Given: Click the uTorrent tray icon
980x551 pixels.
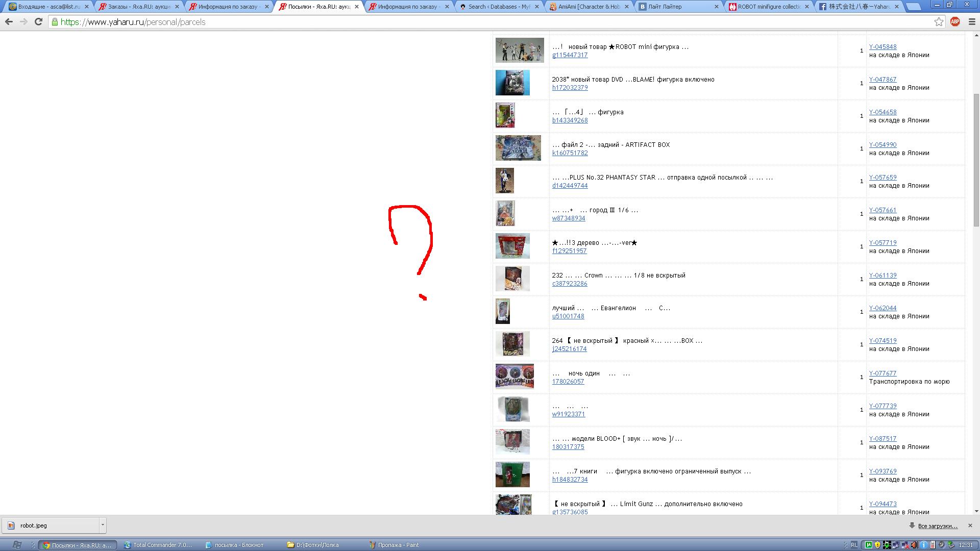Looking at the screenshot, I should 869,545.
